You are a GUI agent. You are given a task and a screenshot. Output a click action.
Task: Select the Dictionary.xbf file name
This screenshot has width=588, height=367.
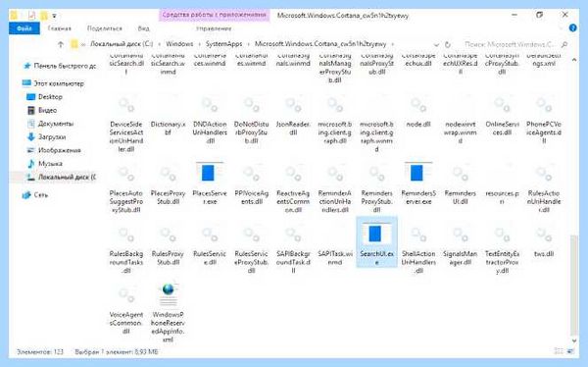[x=168, y=129]
